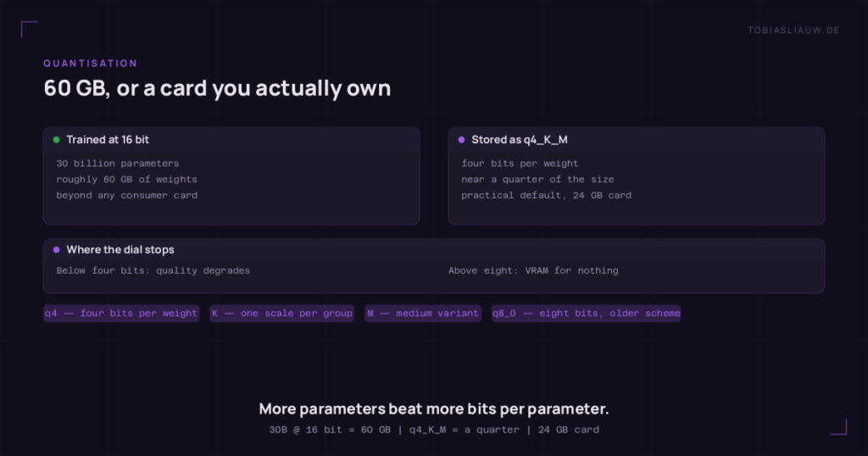
Task: Click the 'Stored as q4_K_M' card header
Action: [x=637, y=140]
